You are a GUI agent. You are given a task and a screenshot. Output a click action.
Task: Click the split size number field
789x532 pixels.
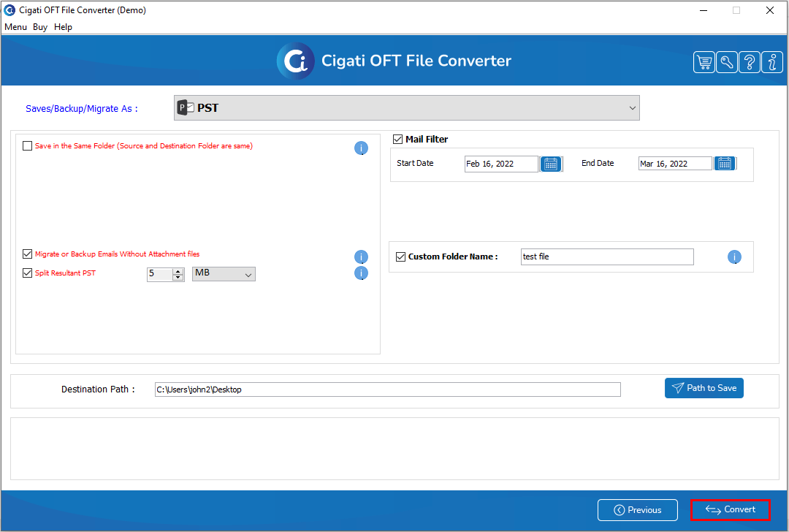click(160, 274)
